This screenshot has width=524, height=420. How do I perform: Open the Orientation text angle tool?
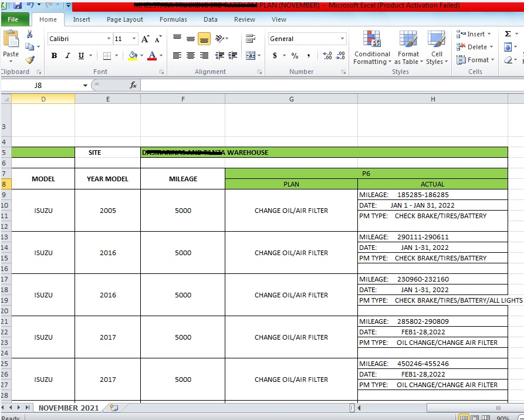click(x=222, y=39)
